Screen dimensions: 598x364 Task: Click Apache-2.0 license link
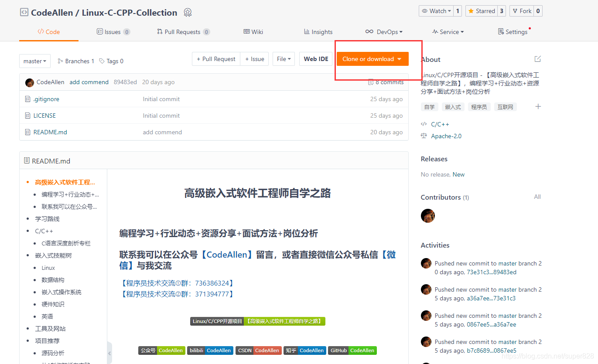[446, 136]
